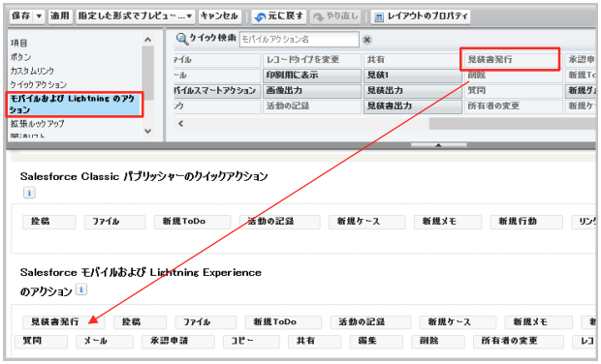Click the キャンセル button
The width and height of the screenshot is (601, 364).
pyautogui.click(x=220, y=16)
